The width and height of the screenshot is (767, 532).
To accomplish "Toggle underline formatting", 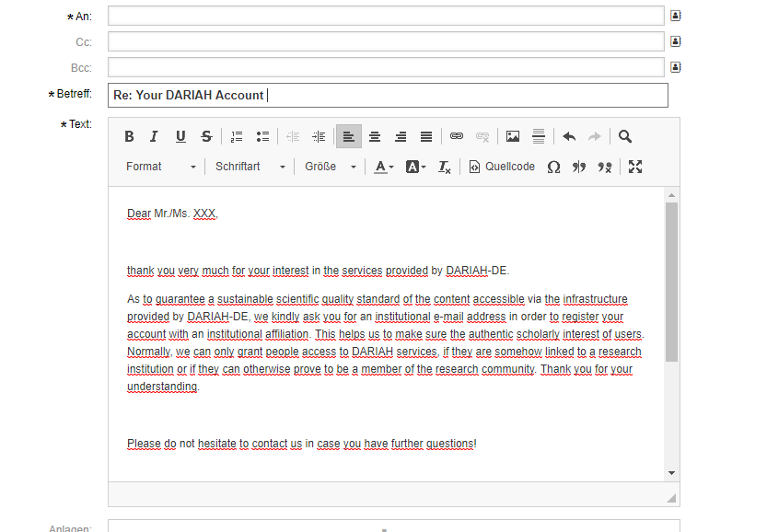I will coord(180,136).
